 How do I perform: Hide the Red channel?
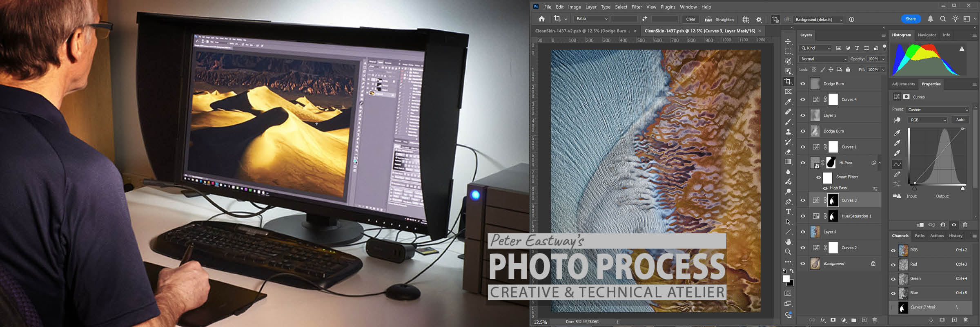[x=893, y=264]
